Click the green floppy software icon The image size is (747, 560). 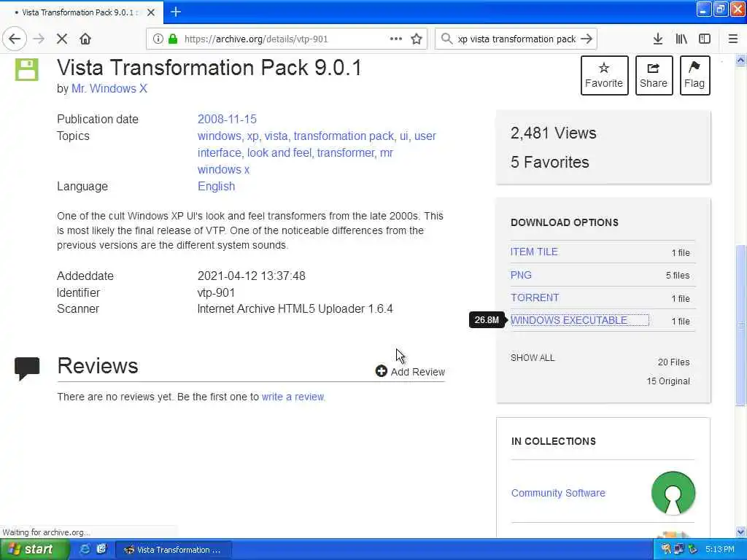click(27, 69)
